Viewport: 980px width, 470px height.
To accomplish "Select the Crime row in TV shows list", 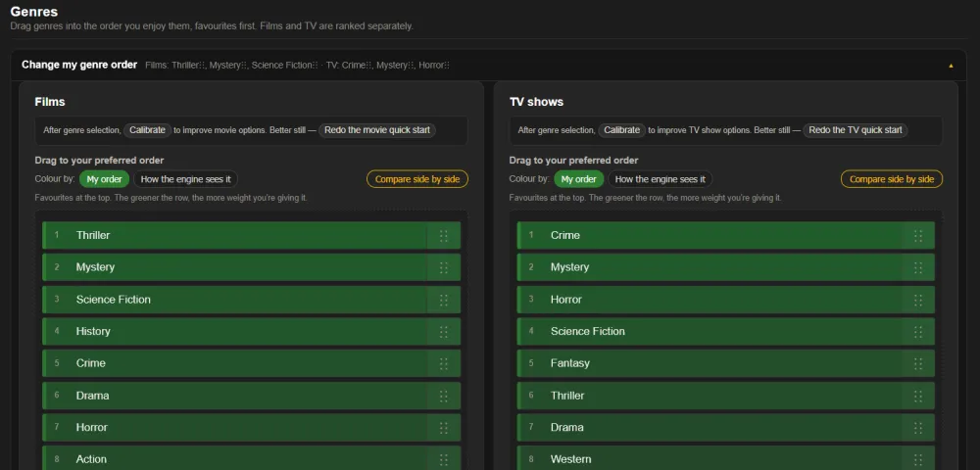I will point(725,235).
